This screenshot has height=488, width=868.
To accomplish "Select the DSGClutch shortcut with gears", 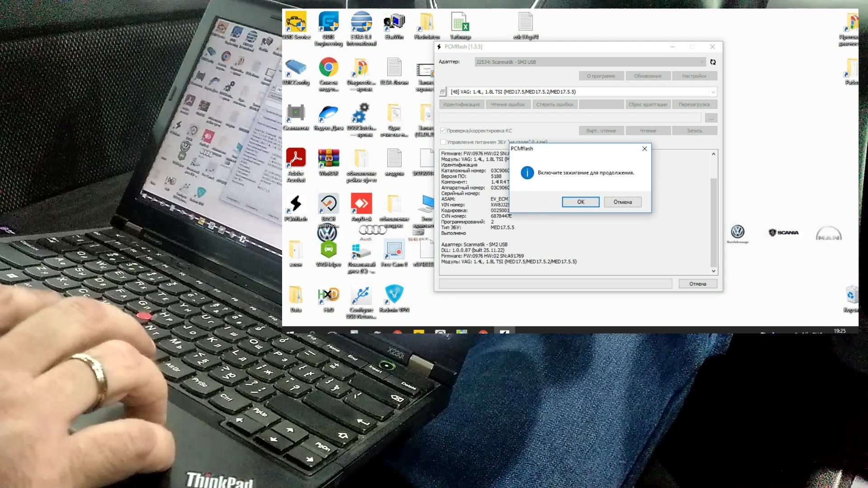I will [x=361, y=119].
